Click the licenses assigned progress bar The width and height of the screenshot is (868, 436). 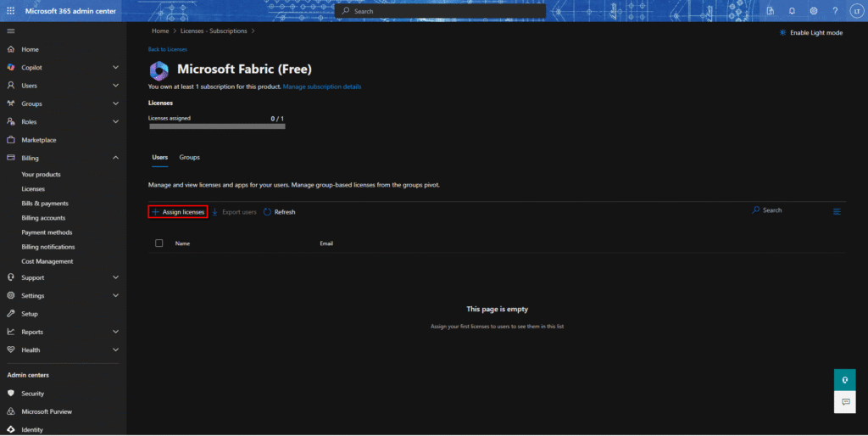tap(217, 126)
